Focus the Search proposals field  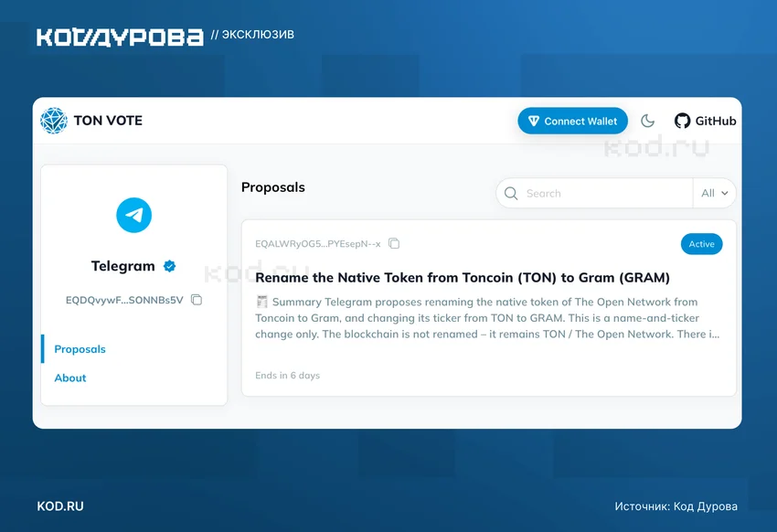point(594,193)
